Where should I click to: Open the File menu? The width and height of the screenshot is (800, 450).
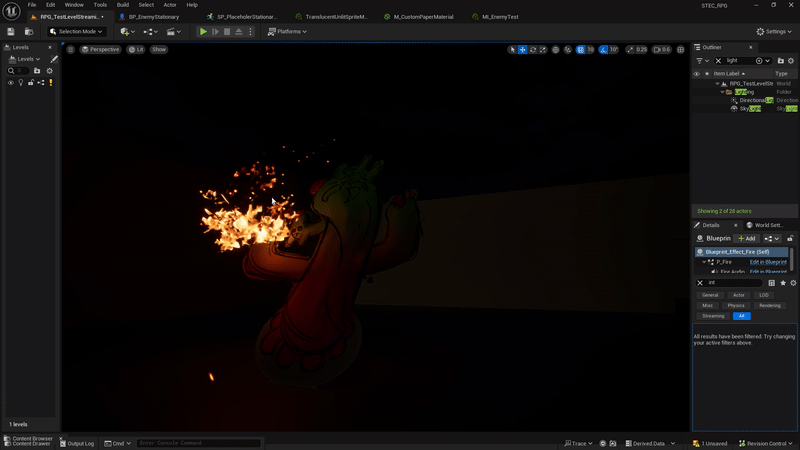tap(32, 5)
